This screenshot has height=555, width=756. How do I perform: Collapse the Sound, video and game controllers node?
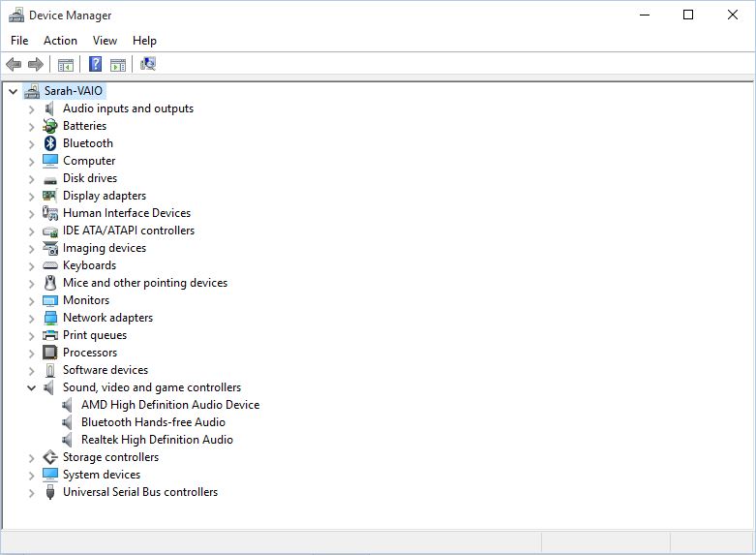31,387
